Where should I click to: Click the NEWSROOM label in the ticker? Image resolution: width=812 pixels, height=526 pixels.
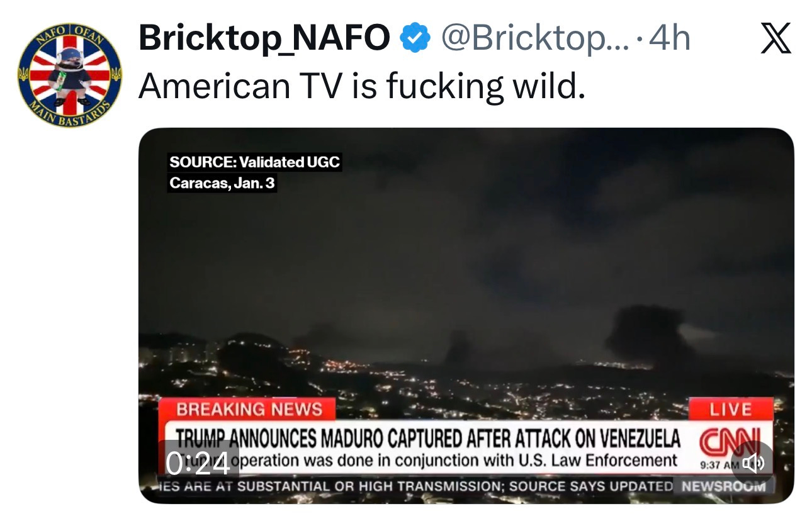pyautogui.click(x=723, y=486)
